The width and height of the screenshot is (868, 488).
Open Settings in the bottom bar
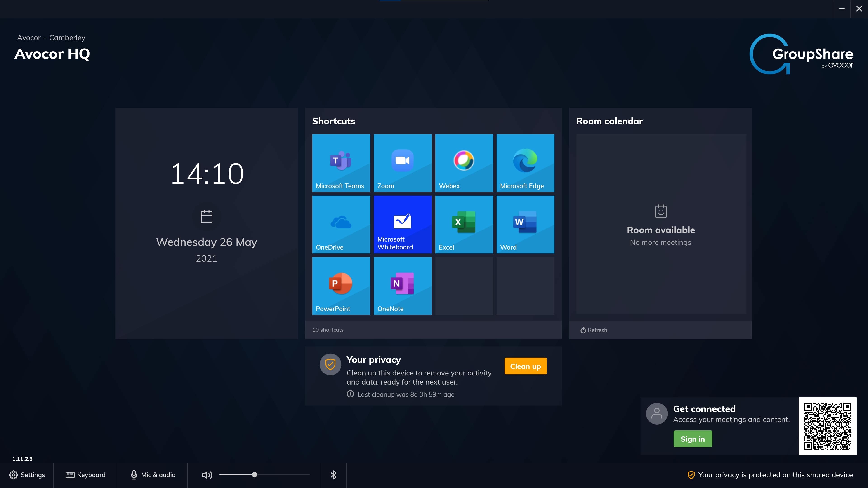(27, 475)
